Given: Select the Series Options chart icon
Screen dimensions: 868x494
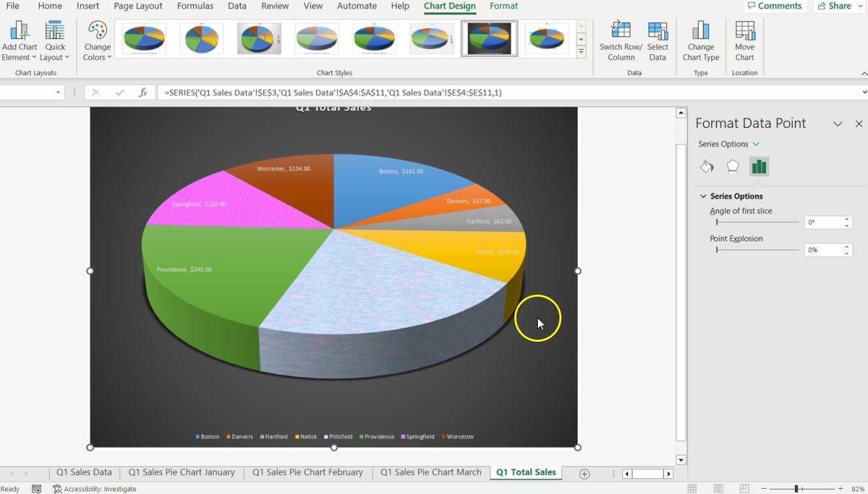Looking at the screenshot, I should point(759,167).
